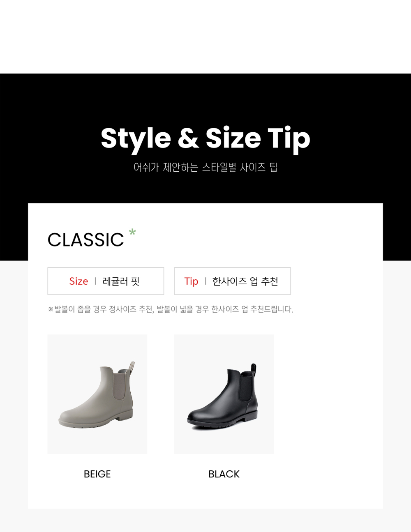The image size is (411, 532).
Task: Click the Style & Size Tip heading
Action: [205, 139]
